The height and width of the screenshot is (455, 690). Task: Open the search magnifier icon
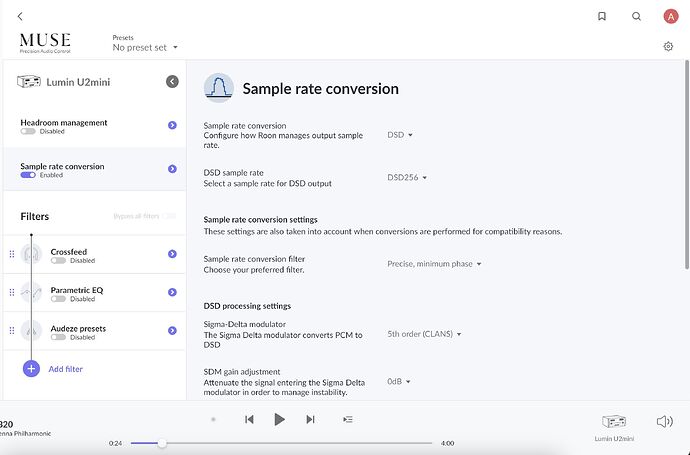[x=636, y=16]
